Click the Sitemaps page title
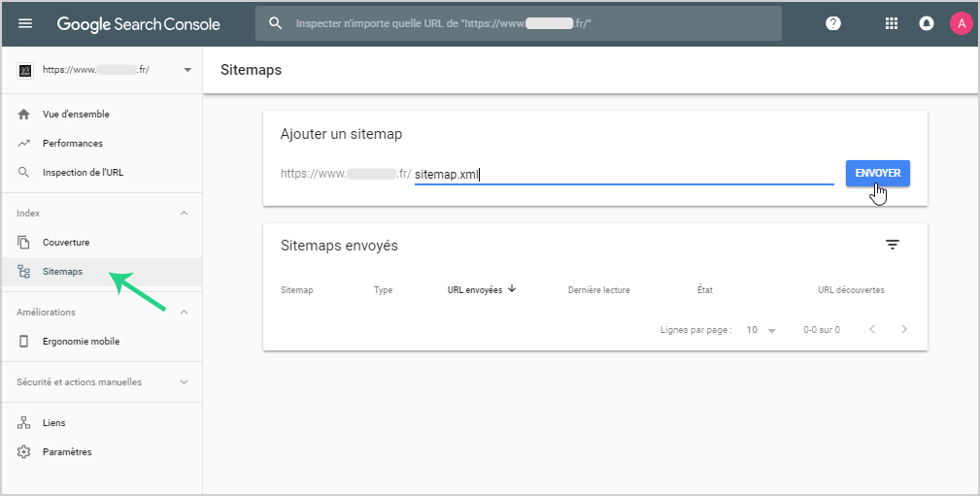 (x=251, y=70)
